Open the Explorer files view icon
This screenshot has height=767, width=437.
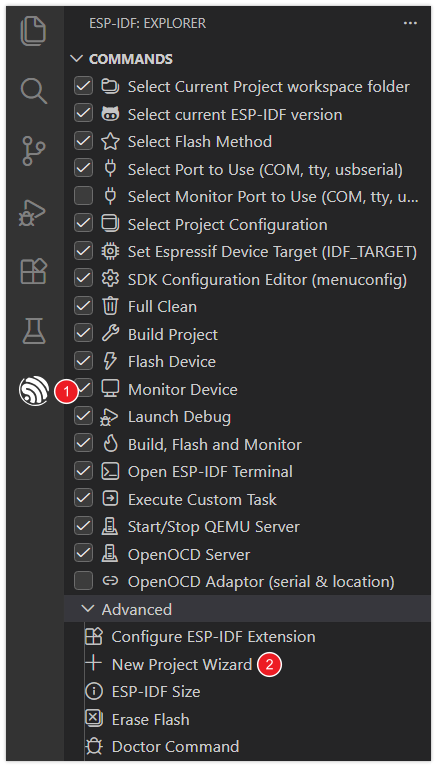pos(33,30)
